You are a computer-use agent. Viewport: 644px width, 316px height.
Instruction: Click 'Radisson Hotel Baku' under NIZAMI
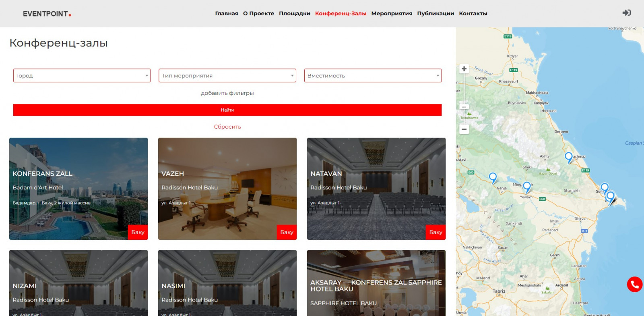click(41, 300)
